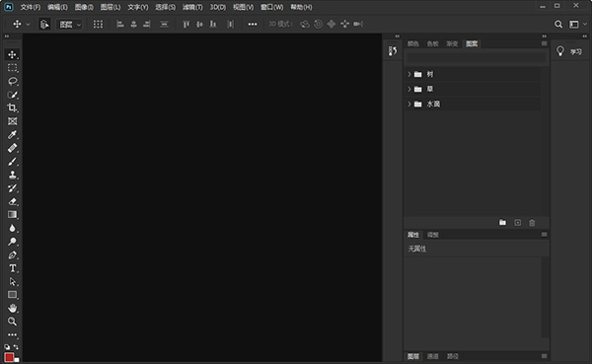592x364 pixels.
Task: Open the align and distribute more options
Action: [x=253, y=24]
